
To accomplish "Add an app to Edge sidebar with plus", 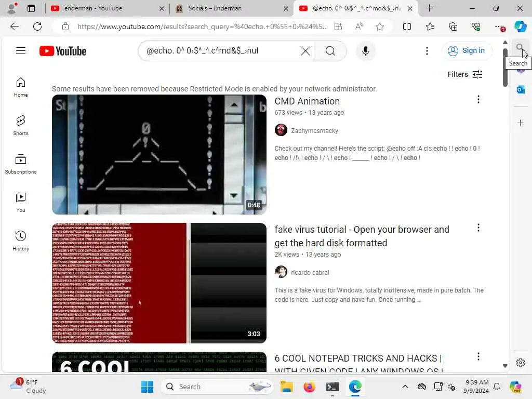I will point(521,123).
